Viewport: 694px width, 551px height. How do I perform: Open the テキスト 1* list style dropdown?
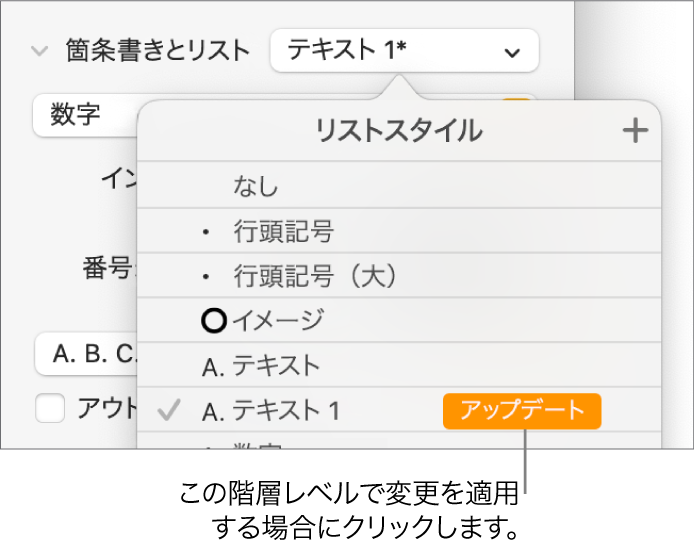403,51
